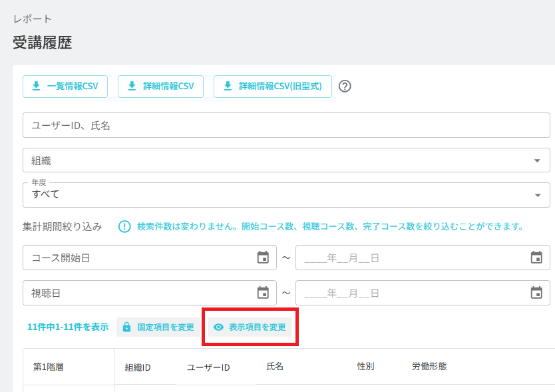
Task: Click the info icon beside 集計期間絞り込み
Action: point(124,226)
